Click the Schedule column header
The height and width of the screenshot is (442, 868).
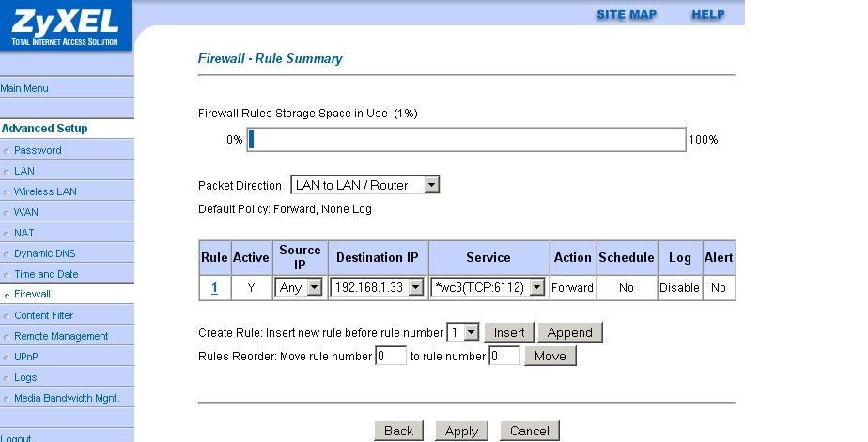[627, 257]
